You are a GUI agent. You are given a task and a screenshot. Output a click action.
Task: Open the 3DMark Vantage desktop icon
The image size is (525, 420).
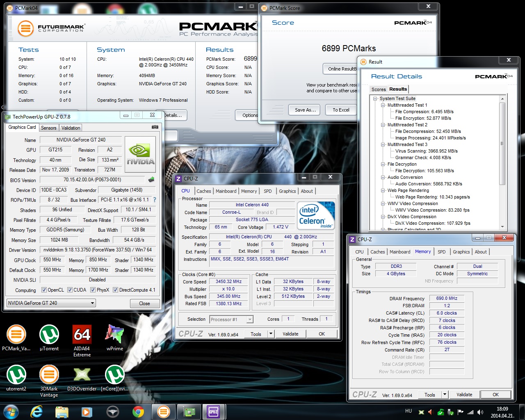[x=49, y=381]
